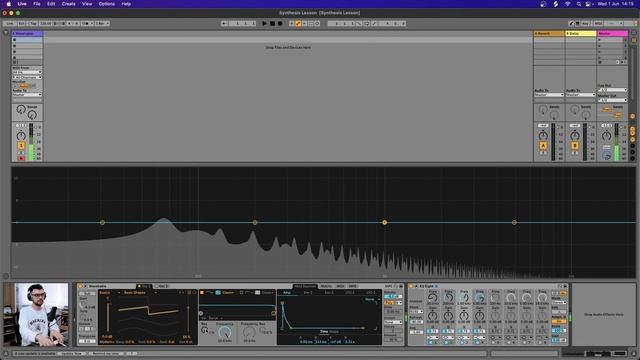The width and height of the screenshot is (640, 360).
Task: Toggle the EQ Eight device activator
Action: [411, 287]
